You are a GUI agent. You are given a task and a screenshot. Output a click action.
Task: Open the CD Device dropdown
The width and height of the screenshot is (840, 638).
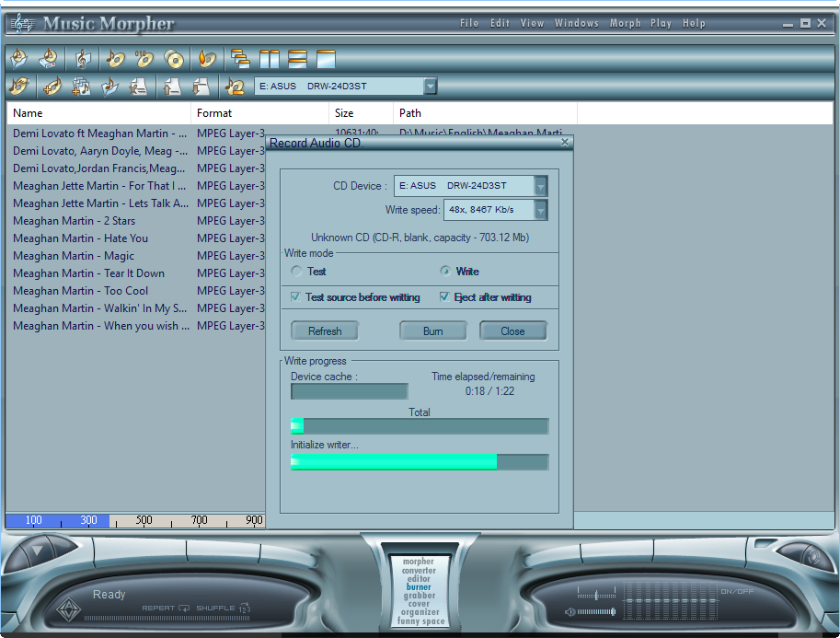pos(539,185)
